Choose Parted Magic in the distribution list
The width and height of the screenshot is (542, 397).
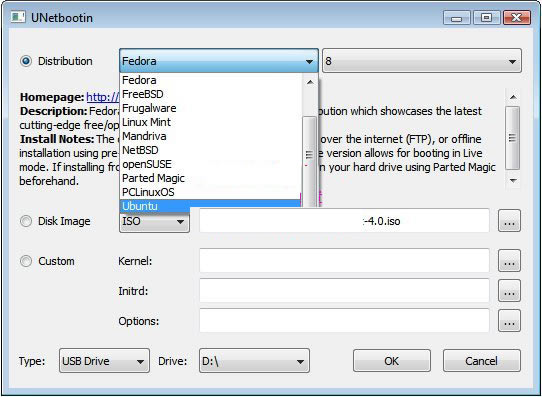pos(211,178)
